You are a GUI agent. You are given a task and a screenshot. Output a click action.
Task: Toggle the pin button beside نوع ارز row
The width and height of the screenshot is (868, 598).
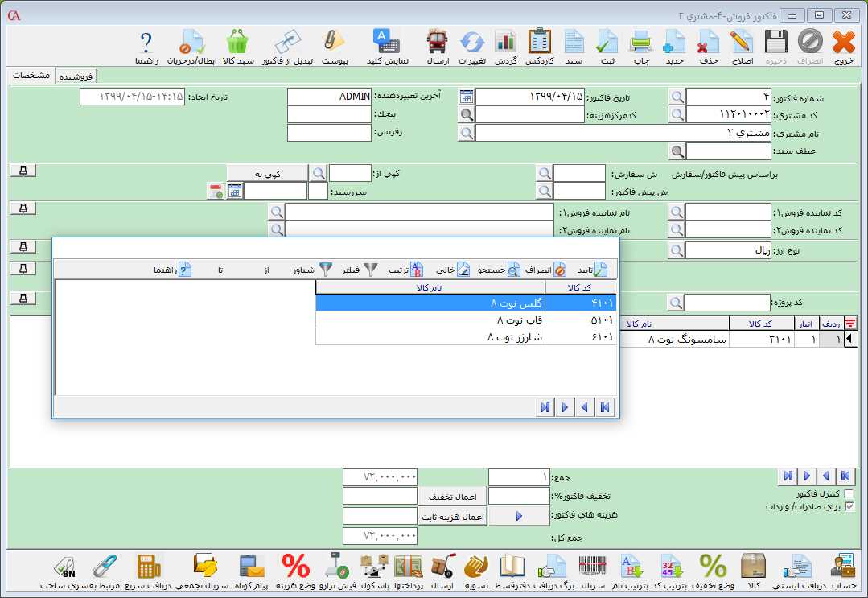point(23,247)
